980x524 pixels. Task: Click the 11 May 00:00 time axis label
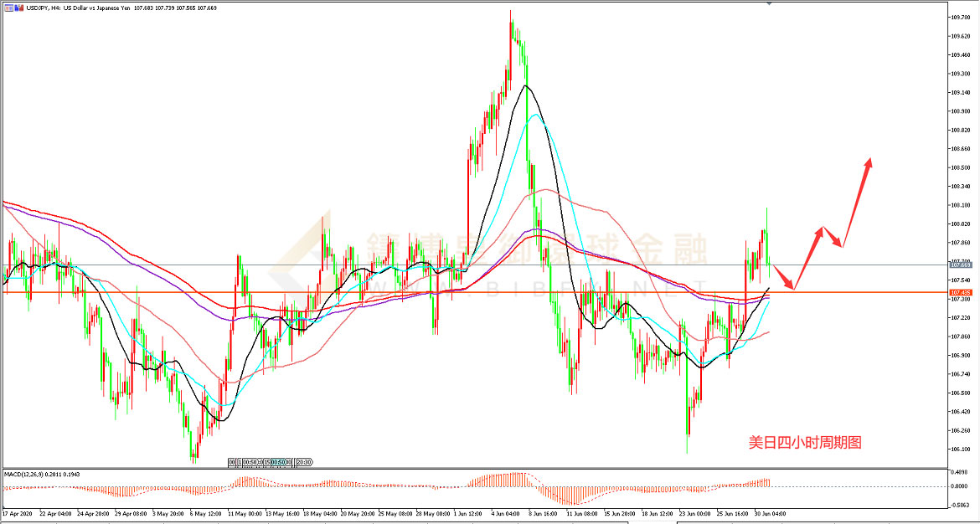(x=245, y=513)
